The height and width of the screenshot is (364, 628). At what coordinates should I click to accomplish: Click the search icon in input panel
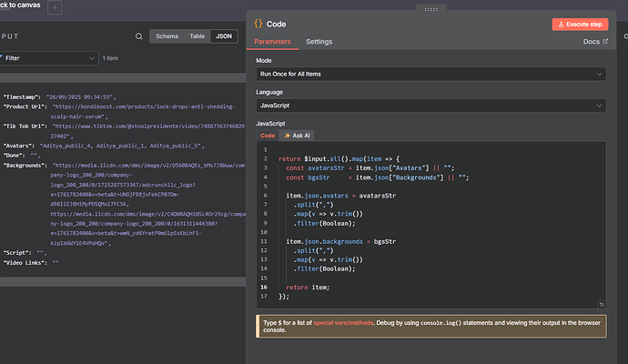(x=138, y=36)
